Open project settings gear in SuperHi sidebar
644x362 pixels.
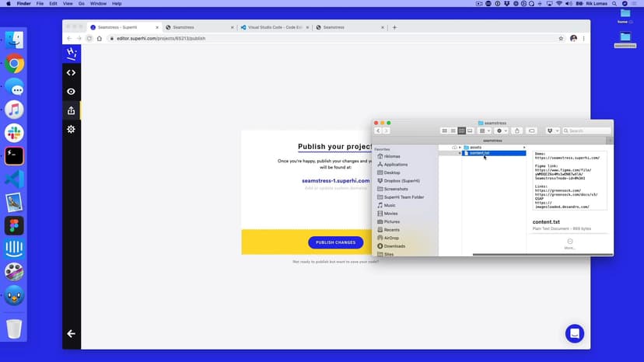[x=71, y=129]
